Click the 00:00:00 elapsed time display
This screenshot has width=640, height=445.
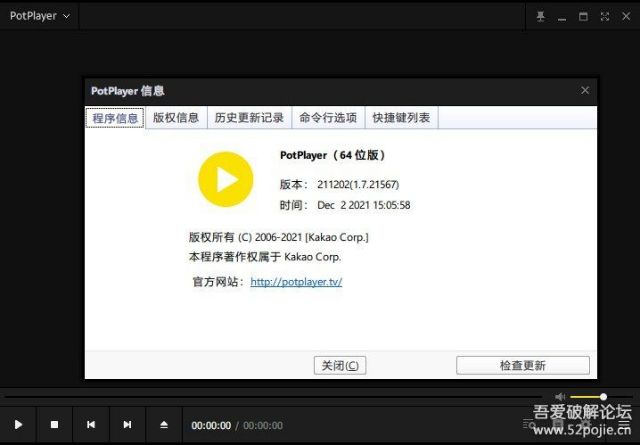point(211,425)
